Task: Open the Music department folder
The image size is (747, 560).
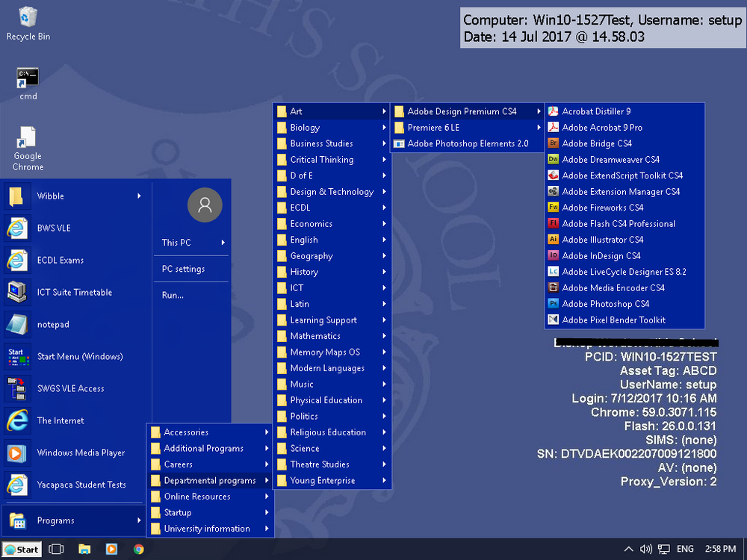Action: tap(332, 385)
